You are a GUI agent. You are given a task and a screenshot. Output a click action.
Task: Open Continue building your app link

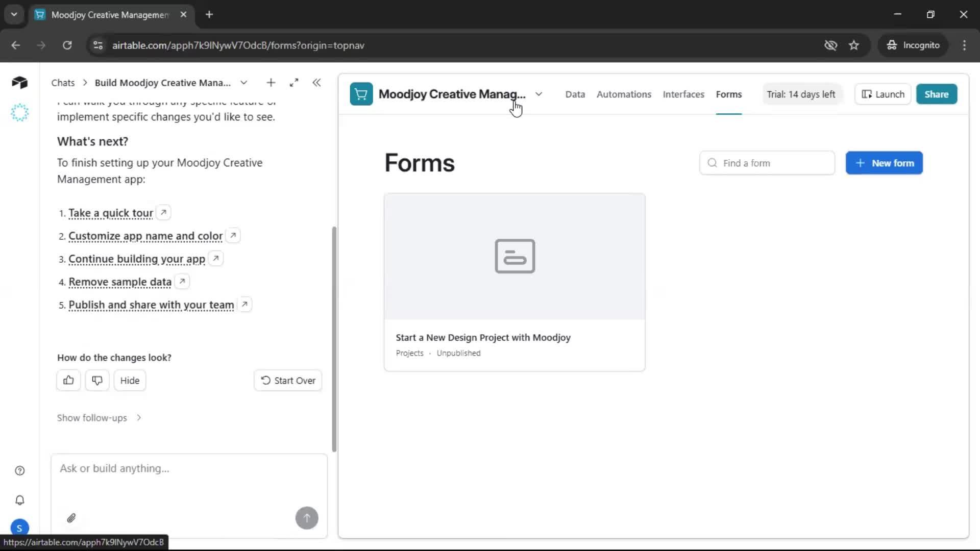click(137, 259)
